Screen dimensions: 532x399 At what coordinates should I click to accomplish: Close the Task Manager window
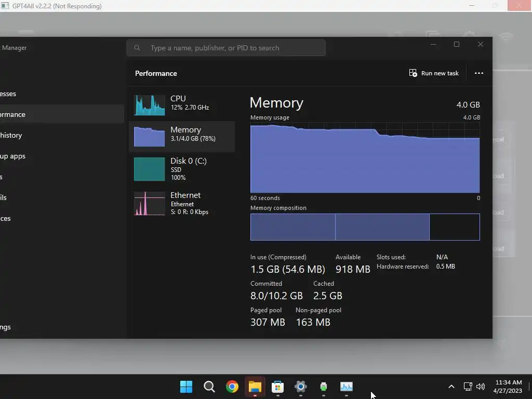pyautogui.click(x=481, y=45)
